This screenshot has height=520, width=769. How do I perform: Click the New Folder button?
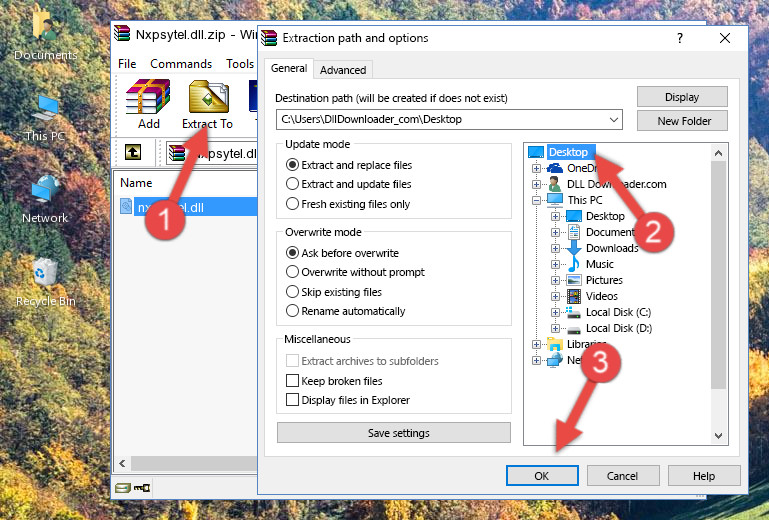[x=682, y=121]
